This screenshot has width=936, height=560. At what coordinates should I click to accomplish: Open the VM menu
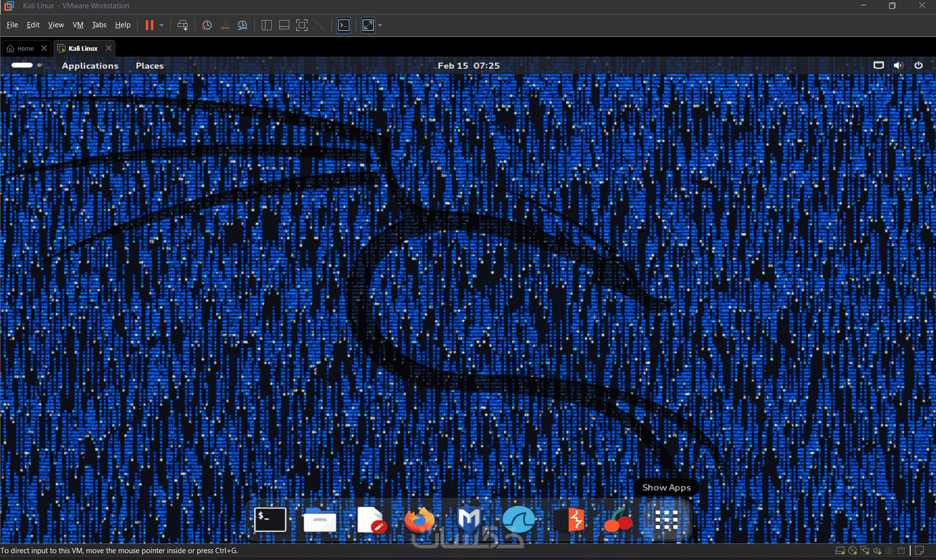78,25
